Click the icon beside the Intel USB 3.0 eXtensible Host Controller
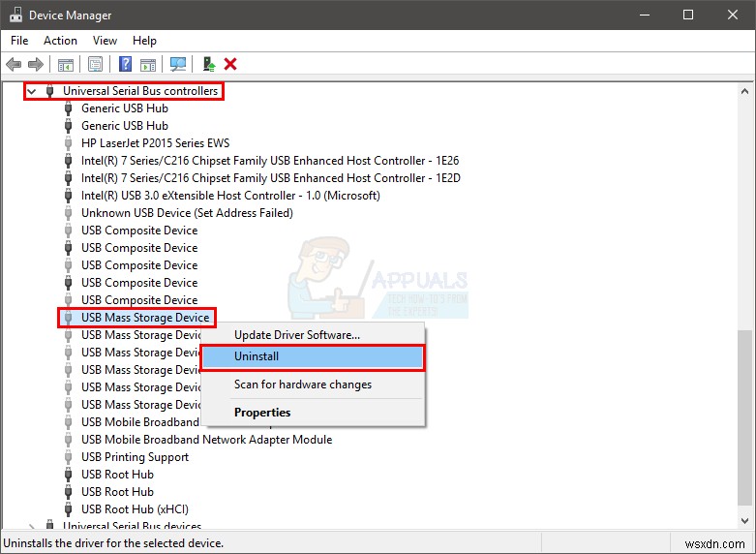The image size is (756, 554). pyautogui.click(x=69, y=196)
